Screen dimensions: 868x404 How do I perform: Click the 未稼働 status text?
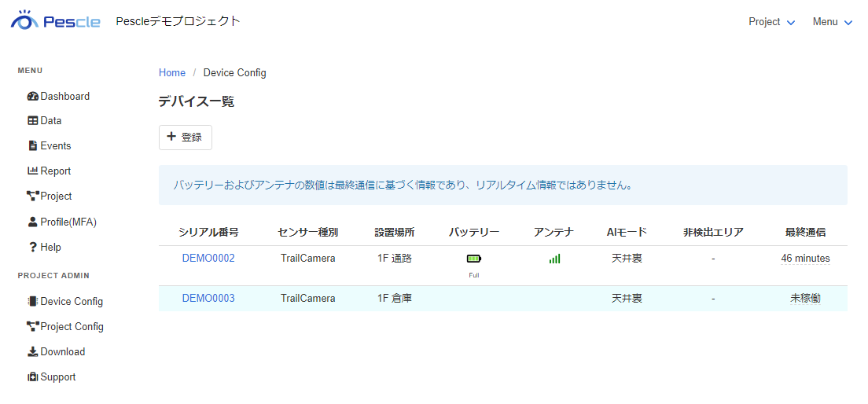pos(805,299)
